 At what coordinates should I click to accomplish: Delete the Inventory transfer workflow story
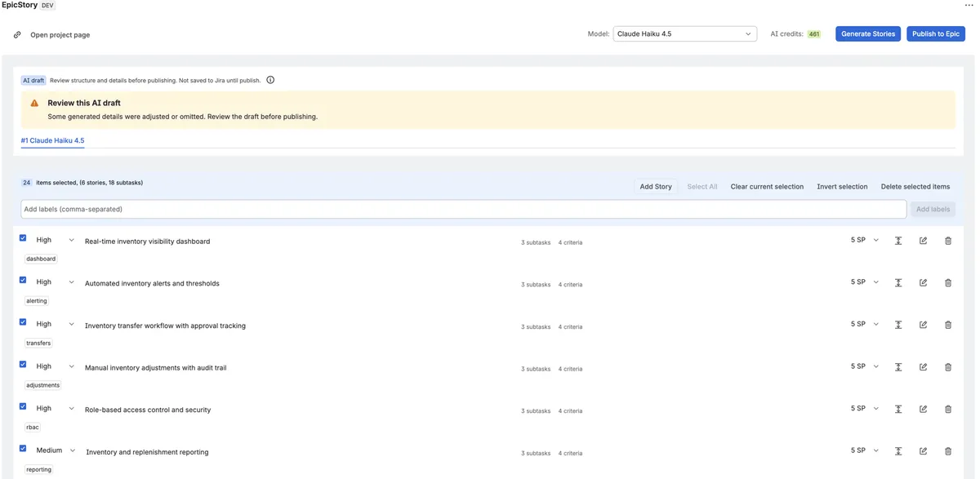pos(948,325)
